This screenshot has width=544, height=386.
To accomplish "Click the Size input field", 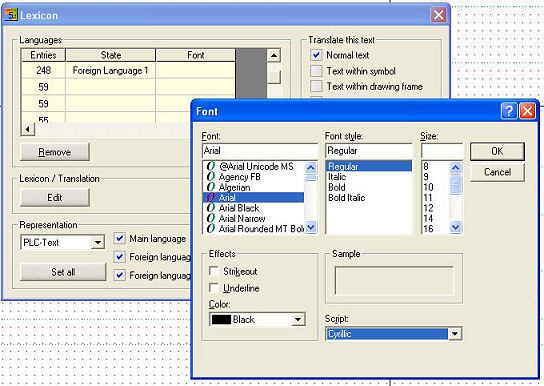I will click(x=442, y=151).
